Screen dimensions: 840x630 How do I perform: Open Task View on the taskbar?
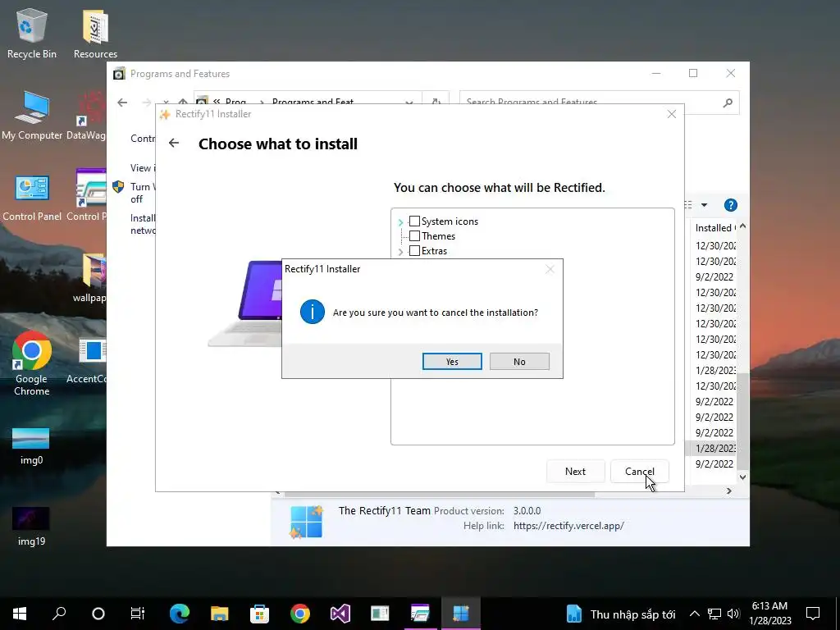138,614
